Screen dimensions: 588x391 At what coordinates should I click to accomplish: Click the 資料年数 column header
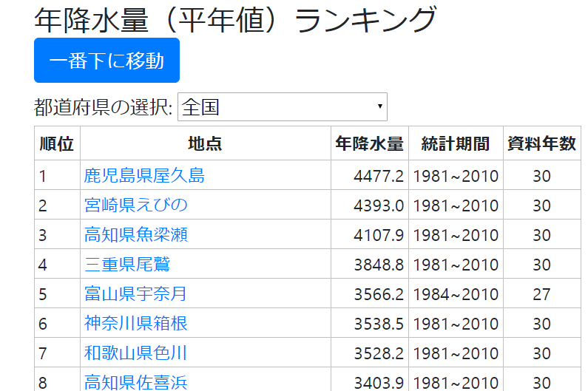(x=541, y=144)
